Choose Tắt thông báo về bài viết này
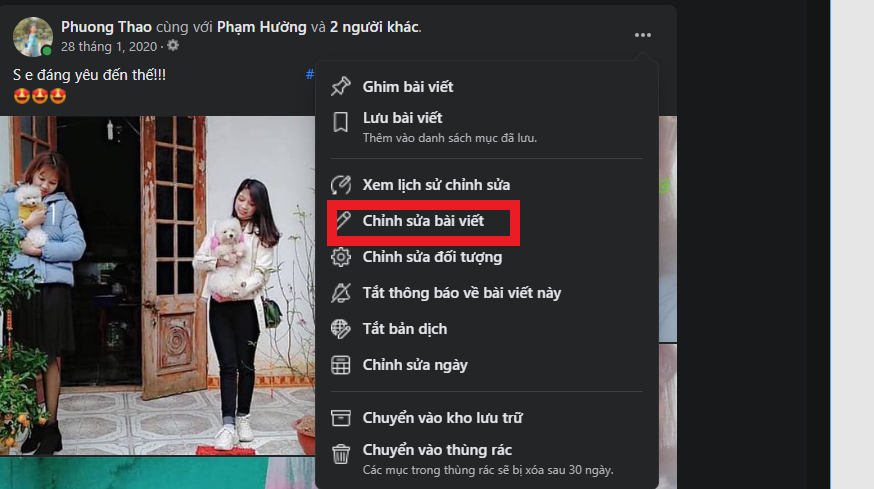874x489 pixels. click(462, 293)
